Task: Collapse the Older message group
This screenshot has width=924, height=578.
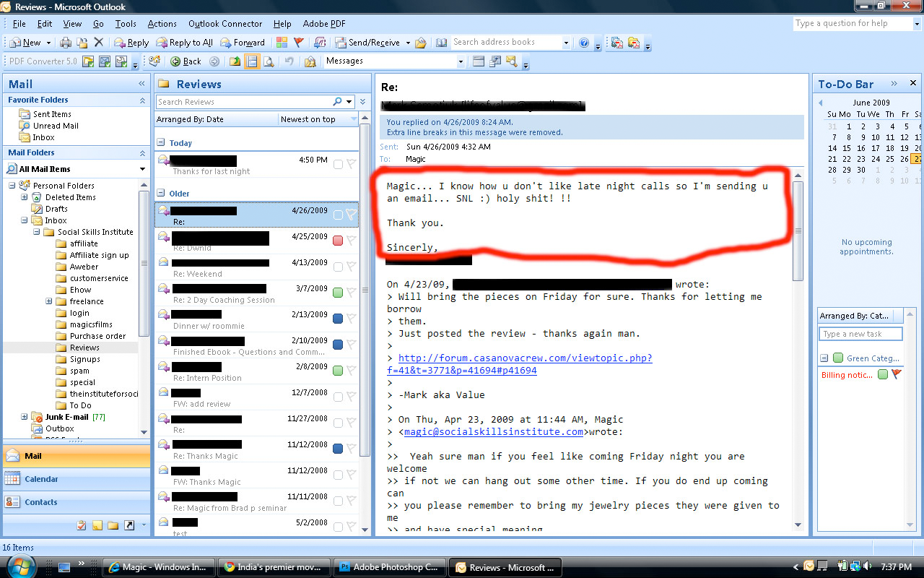Action: click(162, 194)
